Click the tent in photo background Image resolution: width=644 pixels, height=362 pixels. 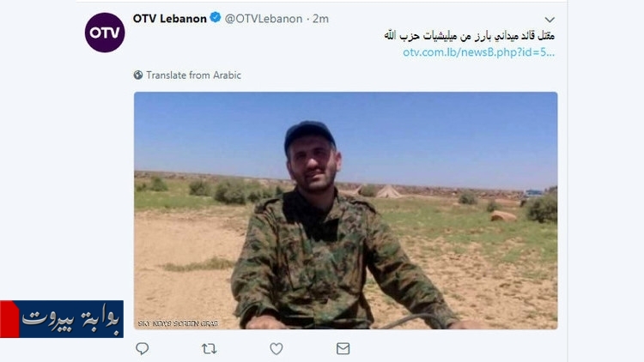point(387,191)
